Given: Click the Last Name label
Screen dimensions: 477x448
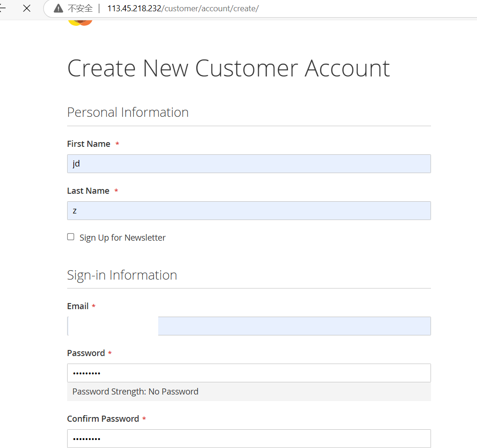Looking at the screenshot, I should click(88, 190).
